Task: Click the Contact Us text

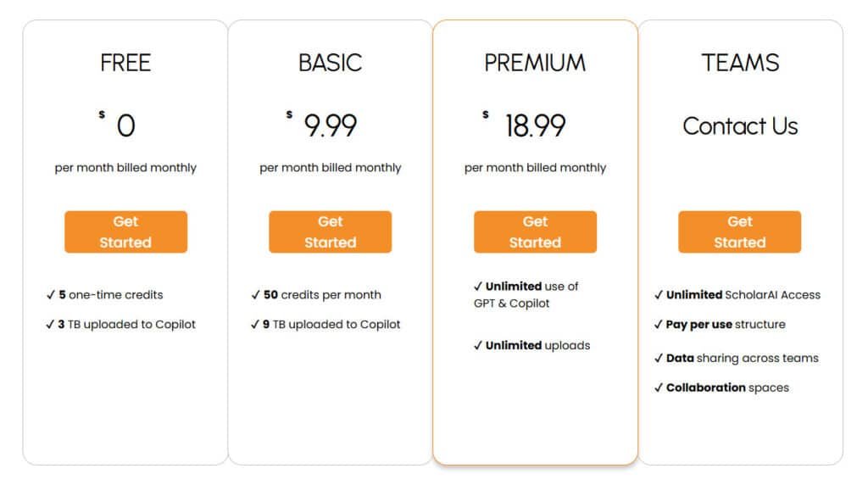Action: tap(740, 126)
